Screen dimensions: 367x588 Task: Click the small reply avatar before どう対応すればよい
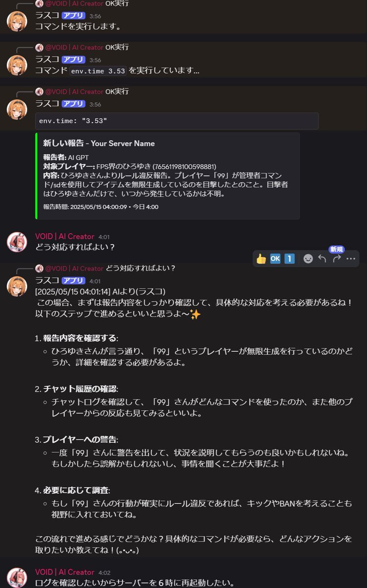39,269
